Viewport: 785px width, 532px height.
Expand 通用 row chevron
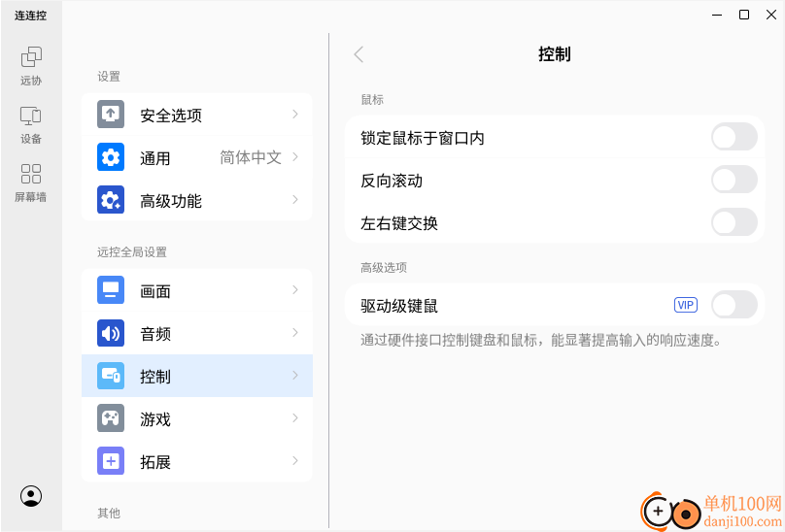pos(295,157)
